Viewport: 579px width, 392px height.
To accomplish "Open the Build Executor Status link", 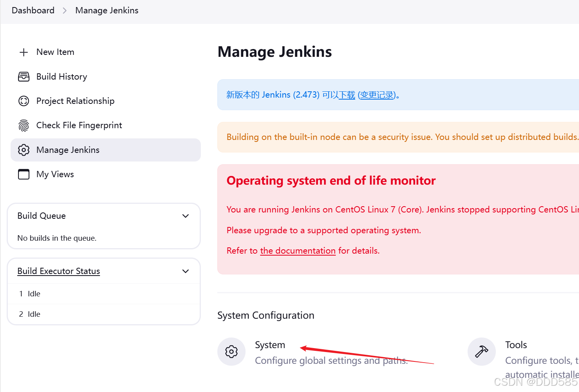I will [x=58, y=271].
